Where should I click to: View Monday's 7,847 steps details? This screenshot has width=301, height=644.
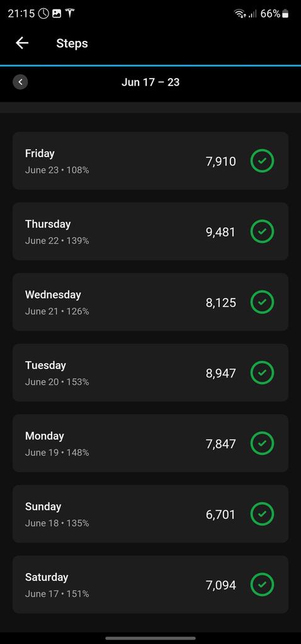(150, 443)
